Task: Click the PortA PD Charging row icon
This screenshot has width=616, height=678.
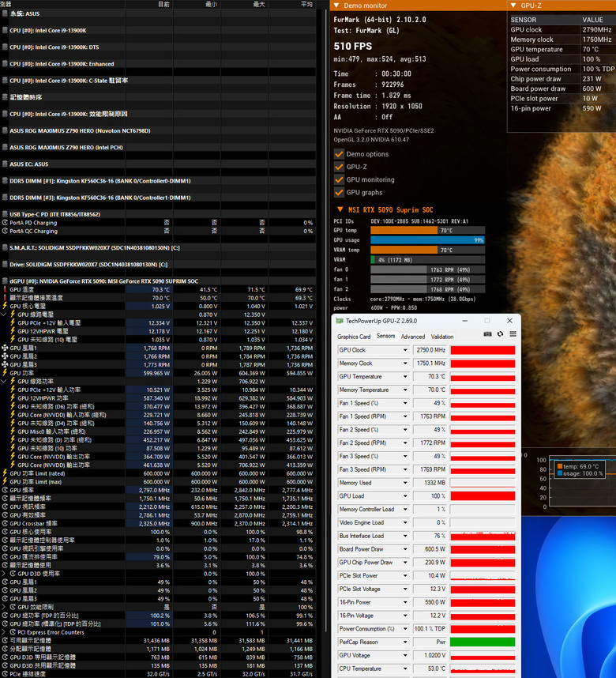Action: click(5, 223)
